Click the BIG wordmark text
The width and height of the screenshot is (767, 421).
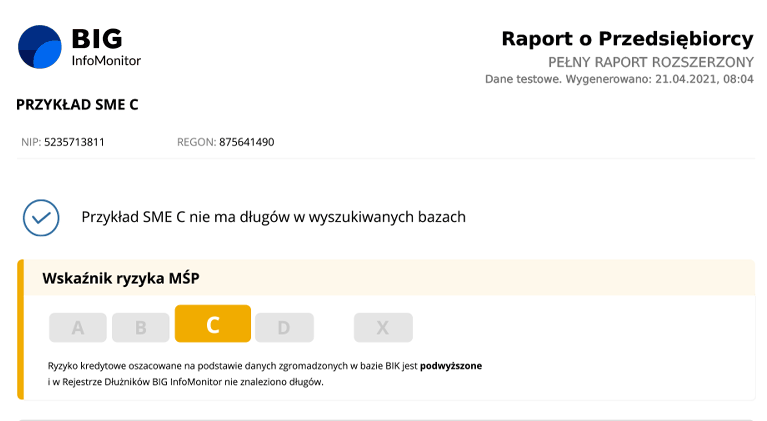tap(97, 39)
